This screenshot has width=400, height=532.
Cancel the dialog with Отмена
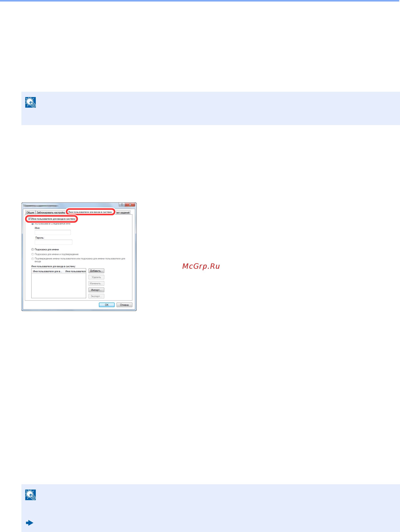click(124, 305)
